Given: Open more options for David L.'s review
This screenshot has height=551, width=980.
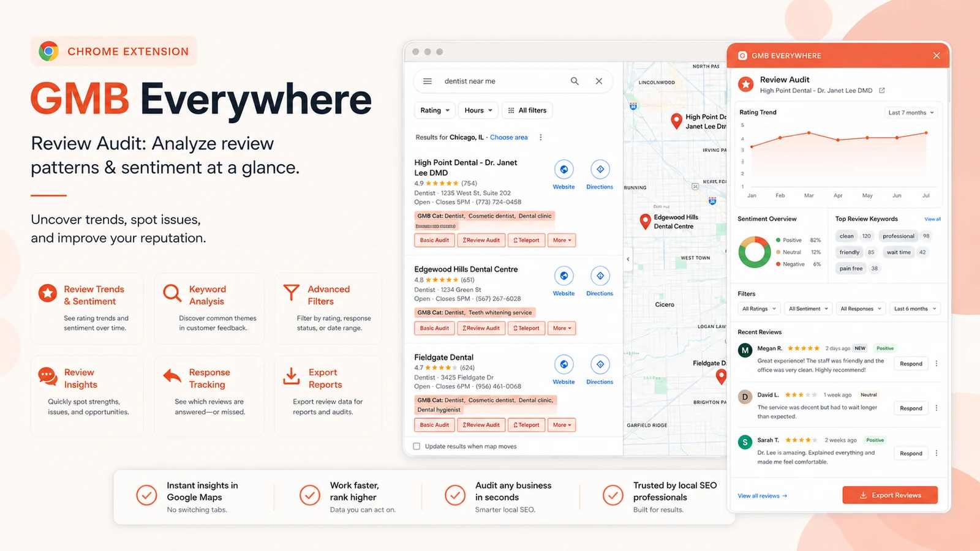Looking at the screenshot, I should click(937, 408).
